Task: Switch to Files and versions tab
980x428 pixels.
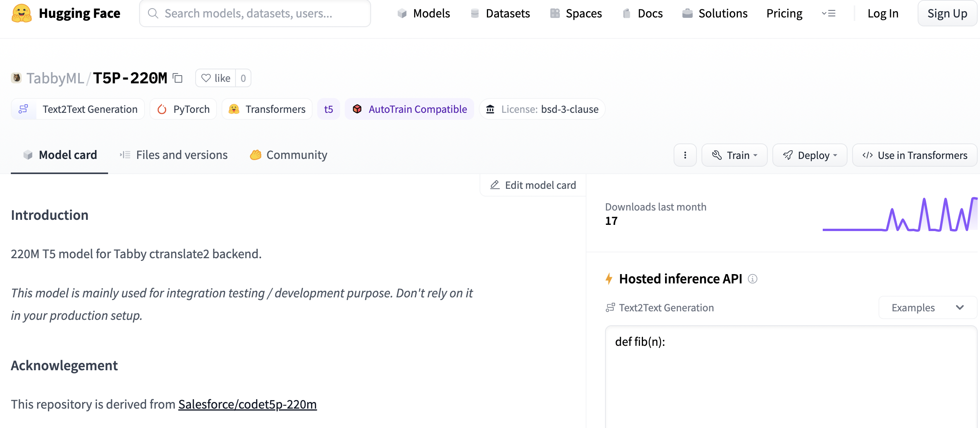Action: tap(174, 155)
